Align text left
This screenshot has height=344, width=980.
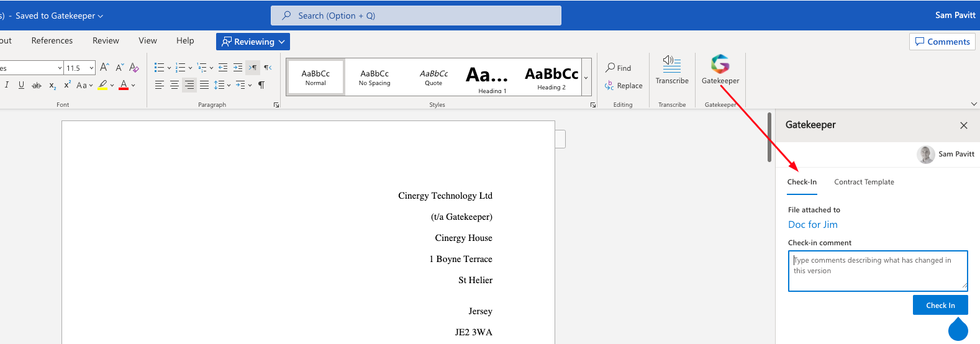(160, 85)
